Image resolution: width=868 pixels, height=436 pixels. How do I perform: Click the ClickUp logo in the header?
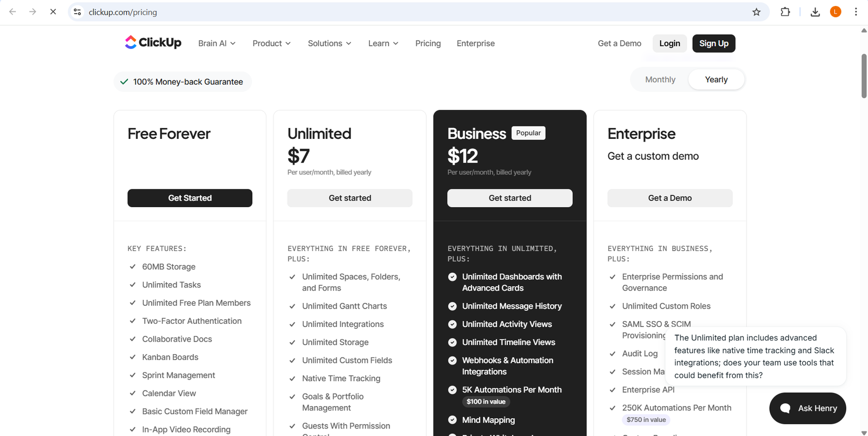[x=153, y=43]
